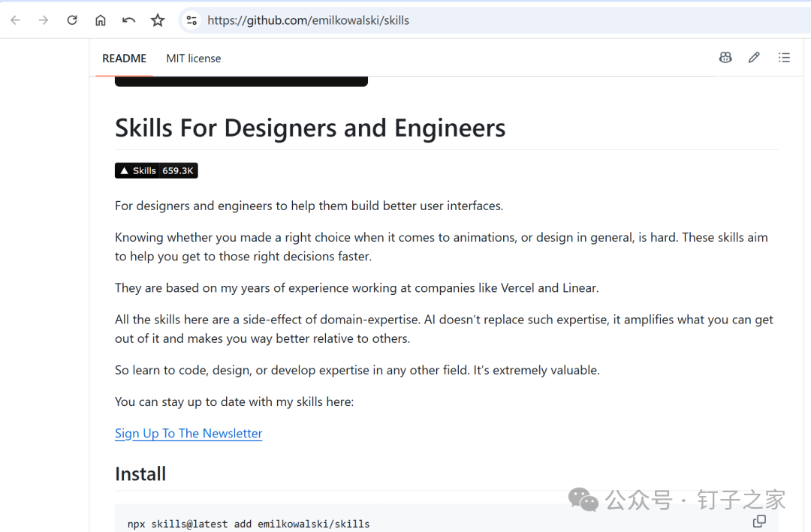Click text mentioning Vercel and Linear

357,288
